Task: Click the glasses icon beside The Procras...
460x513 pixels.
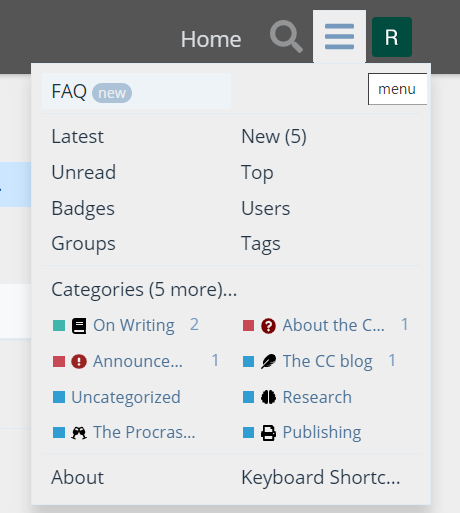Action: click(79, 433)
